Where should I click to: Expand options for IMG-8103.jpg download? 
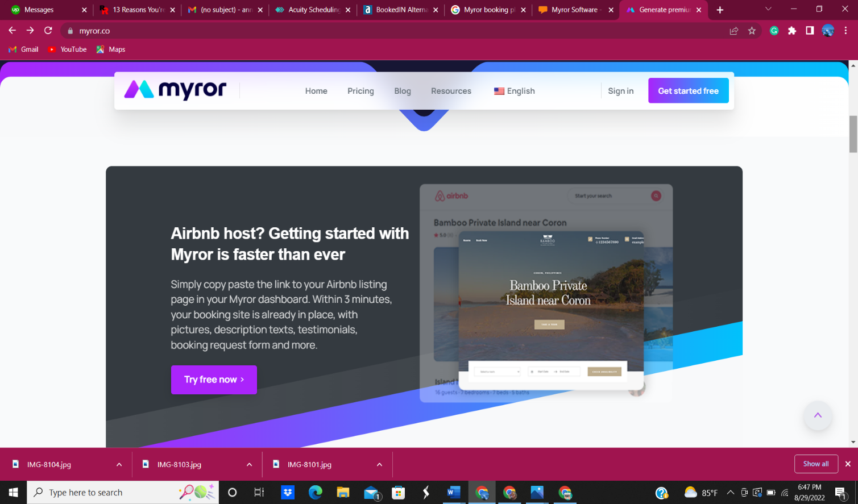[249, 464]
